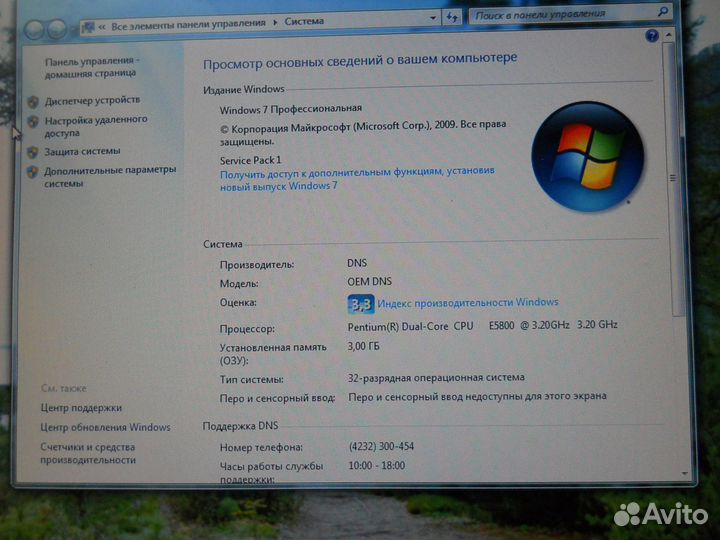This screenshot has height=540, width=720.
Task: Select Все элементы панели управления breadcrumb
Action: click(x=188, y=23)
